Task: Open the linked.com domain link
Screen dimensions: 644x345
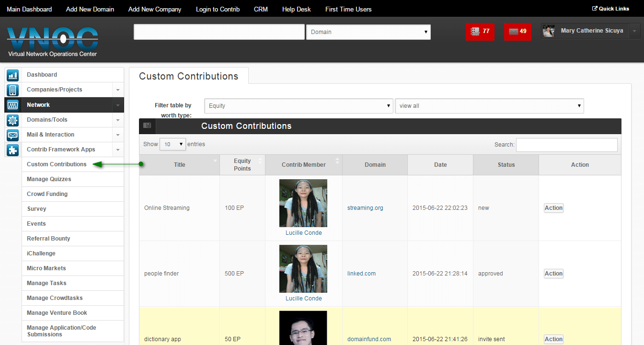Action: (x=361, y=274)
